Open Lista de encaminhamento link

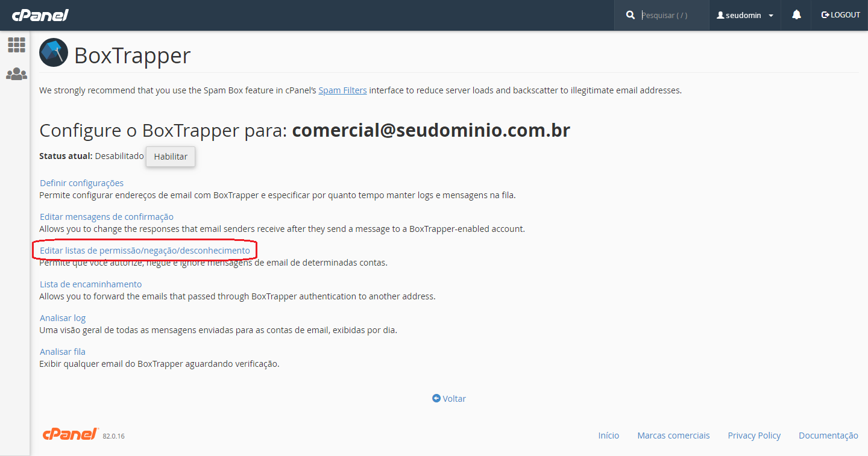pyautogui.click(x=90, y=284)
